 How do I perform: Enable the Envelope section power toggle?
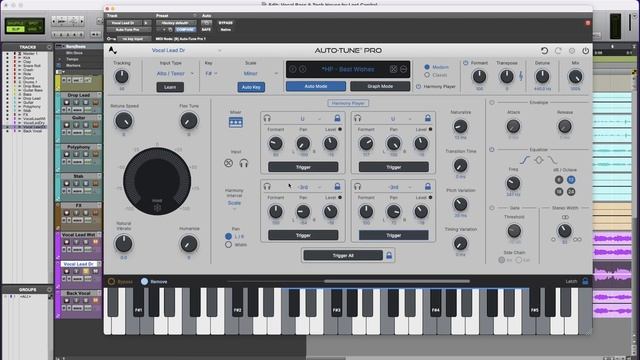coord(492,102)
